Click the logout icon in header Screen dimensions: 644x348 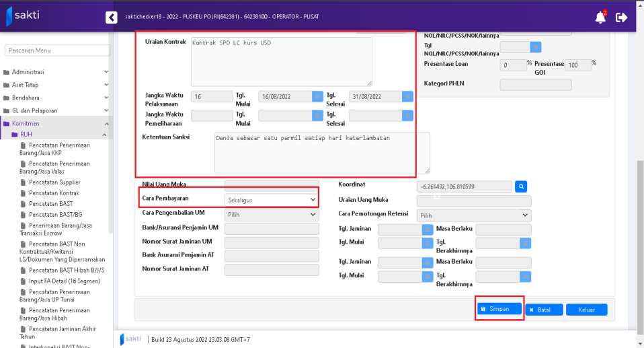621,18
